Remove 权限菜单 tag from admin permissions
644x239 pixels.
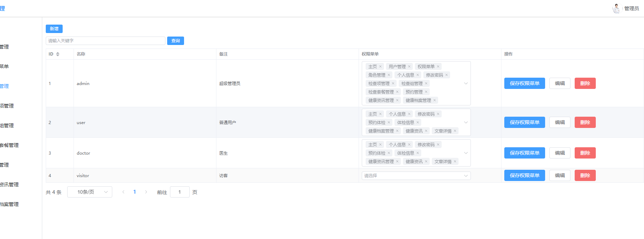point(438,66)
